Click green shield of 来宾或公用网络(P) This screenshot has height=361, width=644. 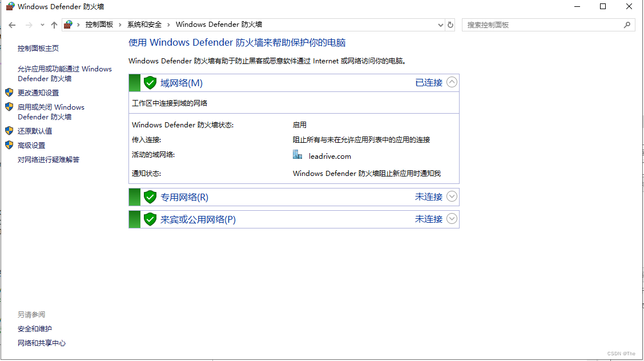[150, 219]
